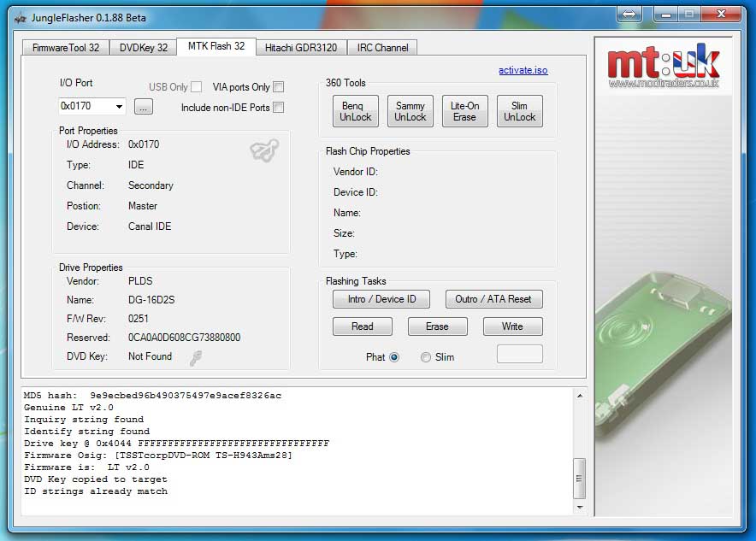The width and height of the screenshot is (756, 541).
Task: Click the 'Firmware Osig' log line
Action: [x=158, y=456]
